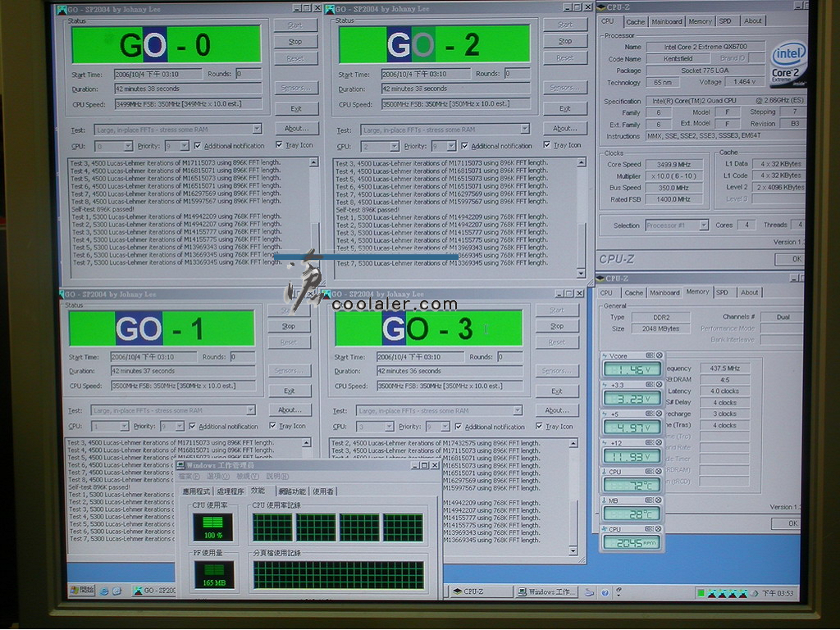The width and height of the screenshot is (840, 630).
Task: Close the +12 voltage sensor widget
Action: (659, 443)
